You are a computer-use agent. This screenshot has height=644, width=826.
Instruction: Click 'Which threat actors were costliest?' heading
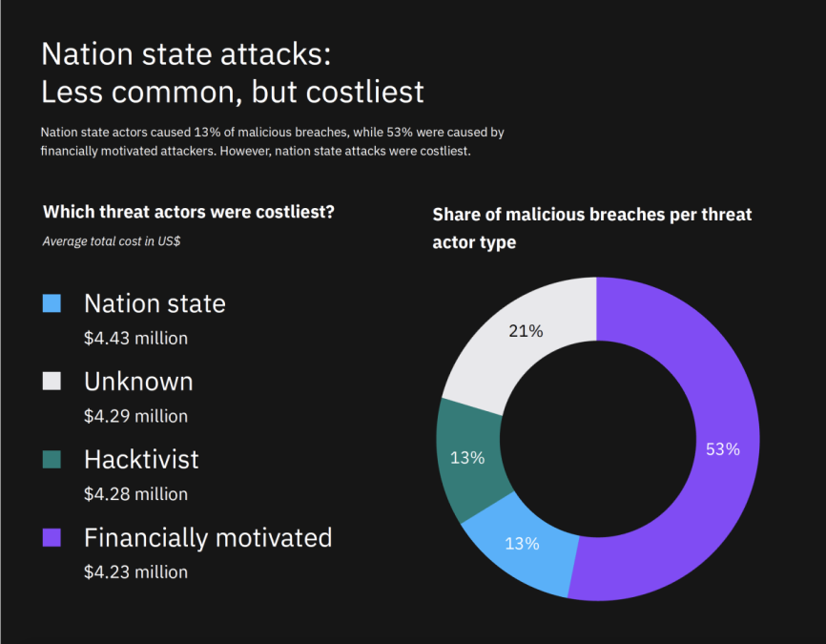(189, 212)
